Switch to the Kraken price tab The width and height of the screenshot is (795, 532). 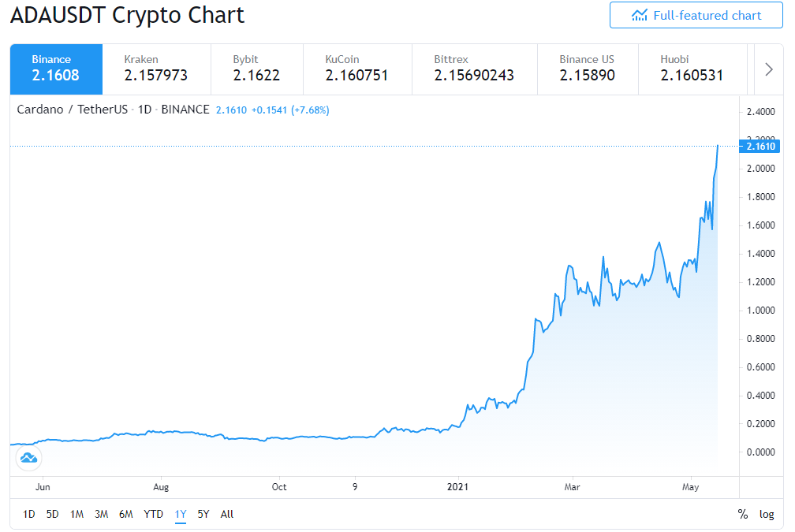point(157,69)
